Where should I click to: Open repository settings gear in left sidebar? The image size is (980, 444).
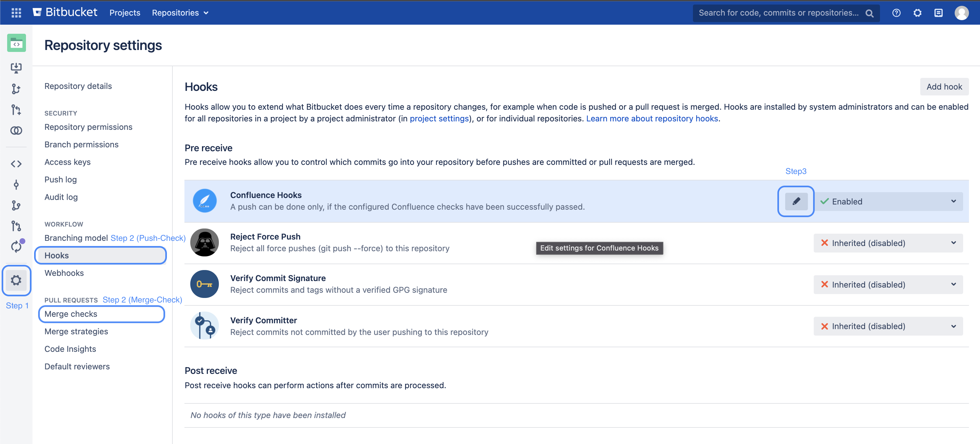pos(16,280)
